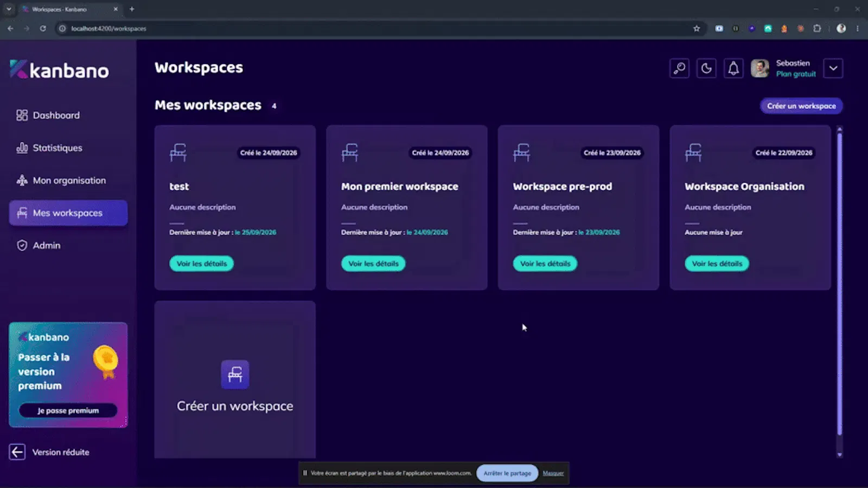Click the Chrome profile avatar icon

pos(841,28)
